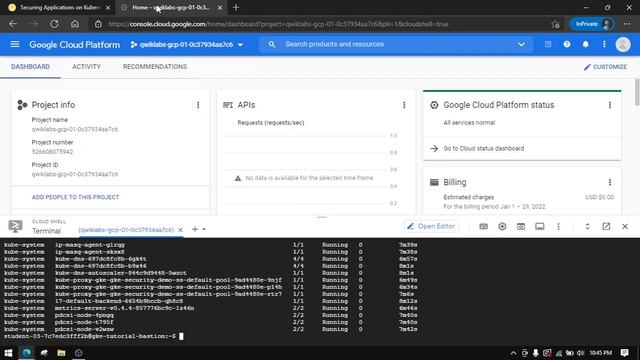Click the taskbar clock 10:45 PM
The image size is (640, 360).
click(x=600, y=353)
